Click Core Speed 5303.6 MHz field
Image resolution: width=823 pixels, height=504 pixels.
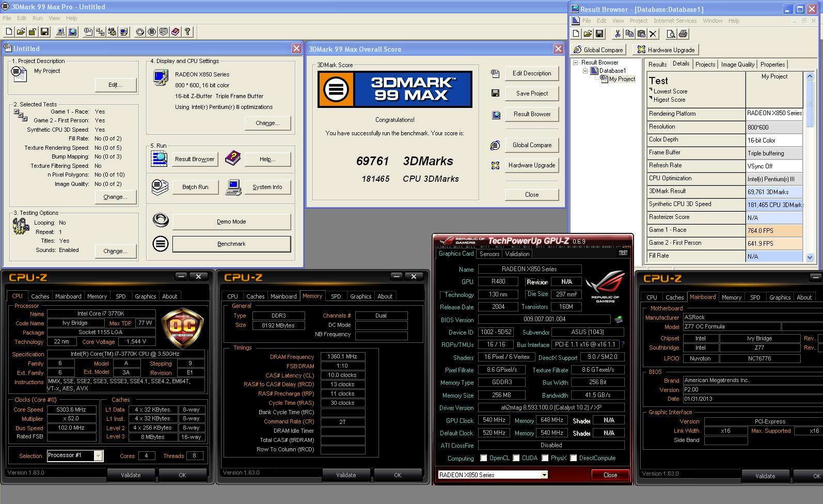click(71, 409)
